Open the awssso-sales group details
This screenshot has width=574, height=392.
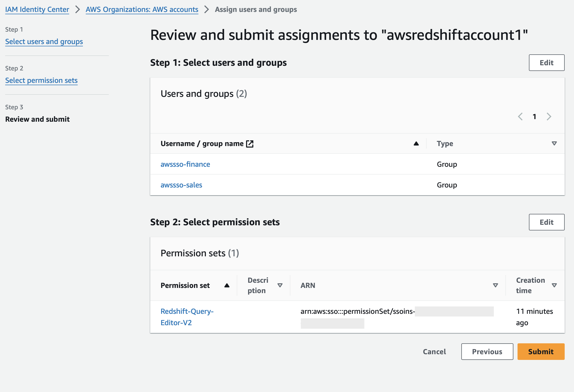pos(181,185)
